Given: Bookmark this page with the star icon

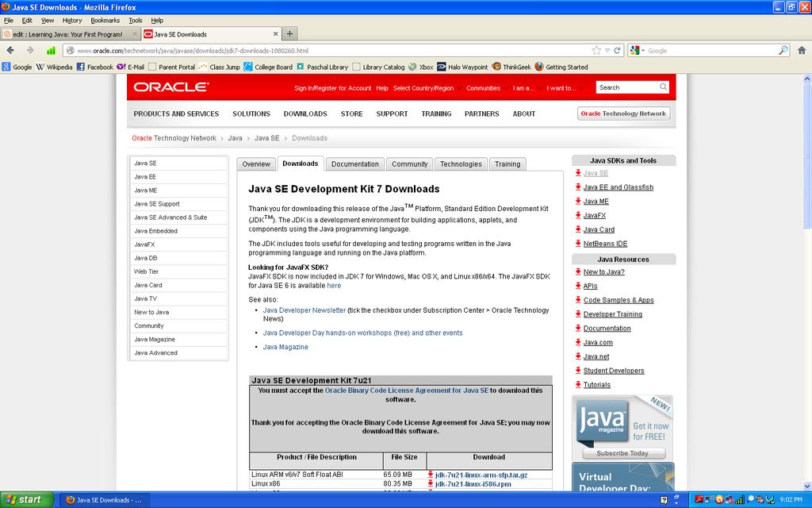Looking at the screenshot, I should (596, 50).
